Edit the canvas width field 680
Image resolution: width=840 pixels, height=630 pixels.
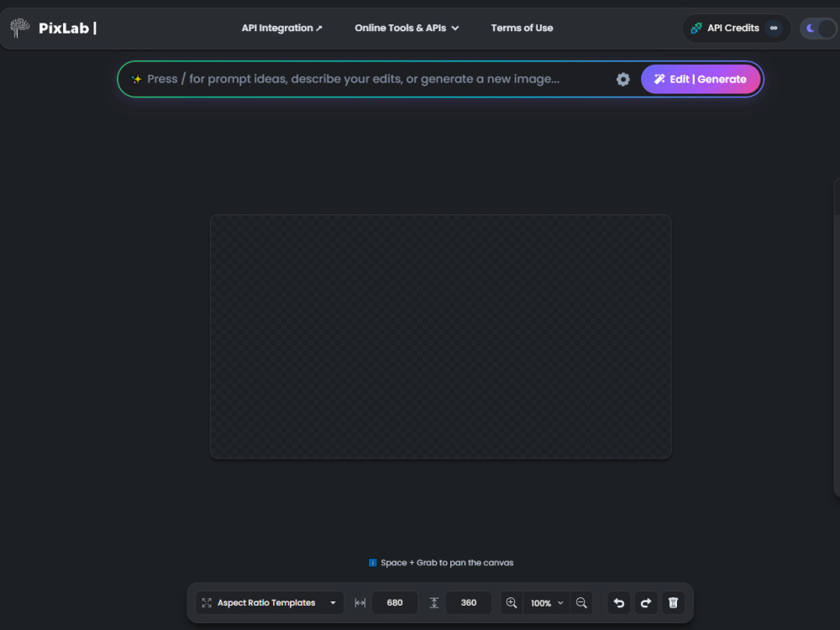coord(395,602)
